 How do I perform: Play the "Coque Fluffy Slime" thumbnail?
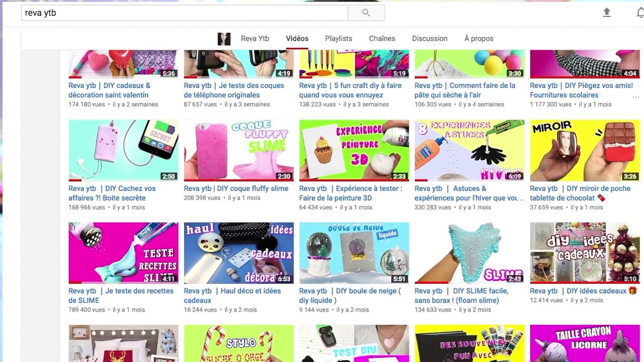(238, 150)
